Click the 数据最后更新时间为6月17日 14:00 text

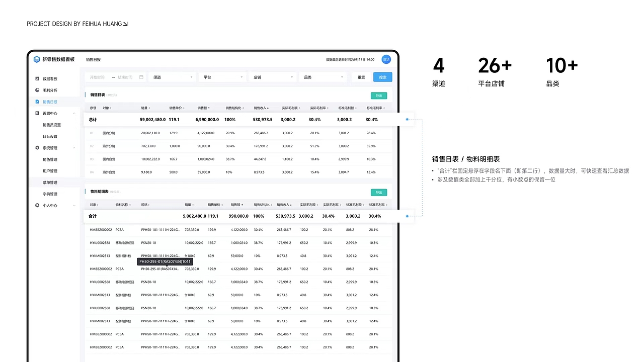(350, 60)
